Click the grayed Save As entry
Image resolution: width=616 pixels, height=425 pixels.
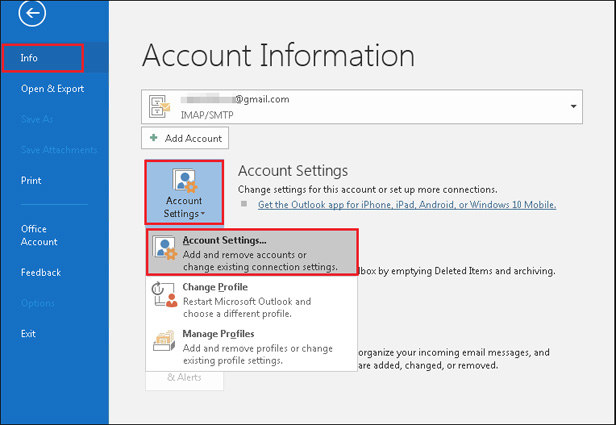click(37, 119)
